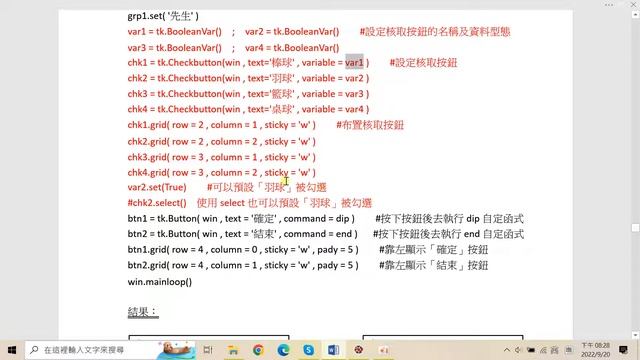Click the comment #布置核取按鈕
Screen dimensions: 640x360
(370, 125)
